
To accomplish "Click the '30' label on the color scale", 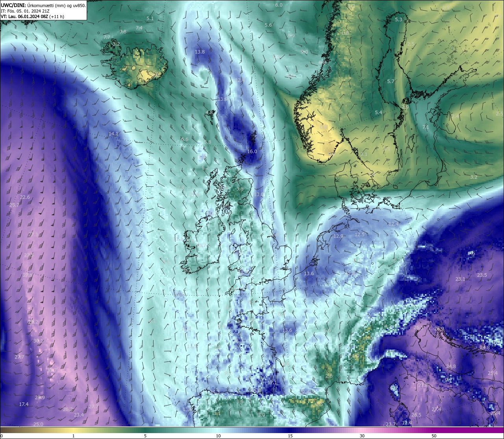I will (362, 436).
